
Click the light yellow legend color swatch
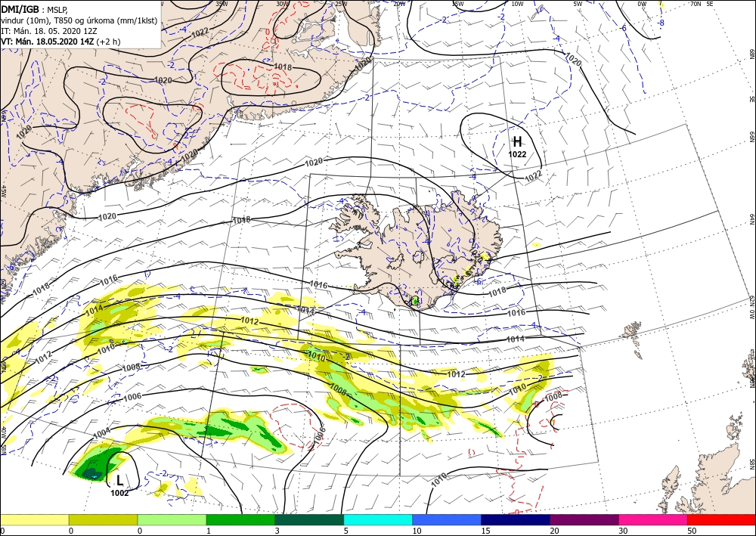[x=34, y=519]
